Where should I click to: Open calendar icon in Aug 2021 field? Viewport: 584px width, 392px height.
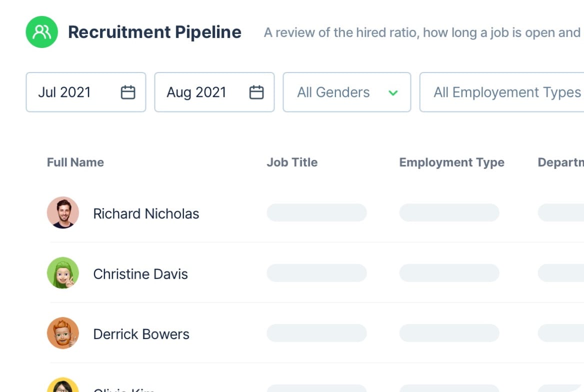pyautogui.click(x=256, y=92)
